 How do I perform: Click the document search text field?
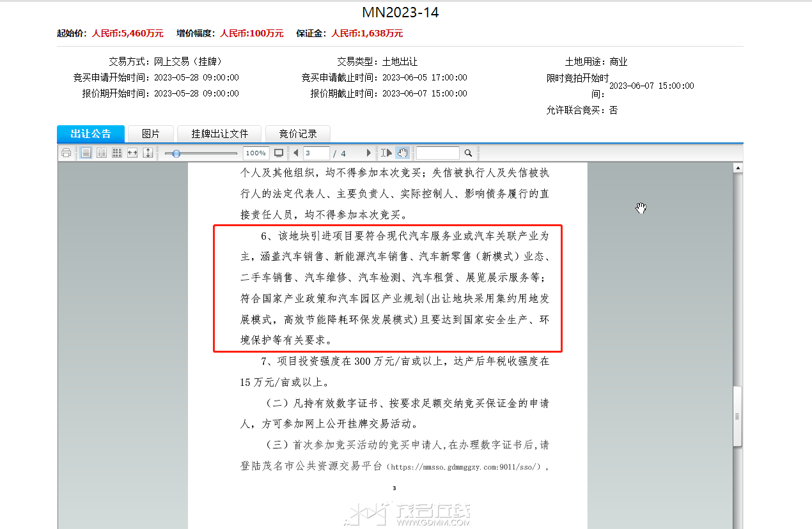(438, 153)
